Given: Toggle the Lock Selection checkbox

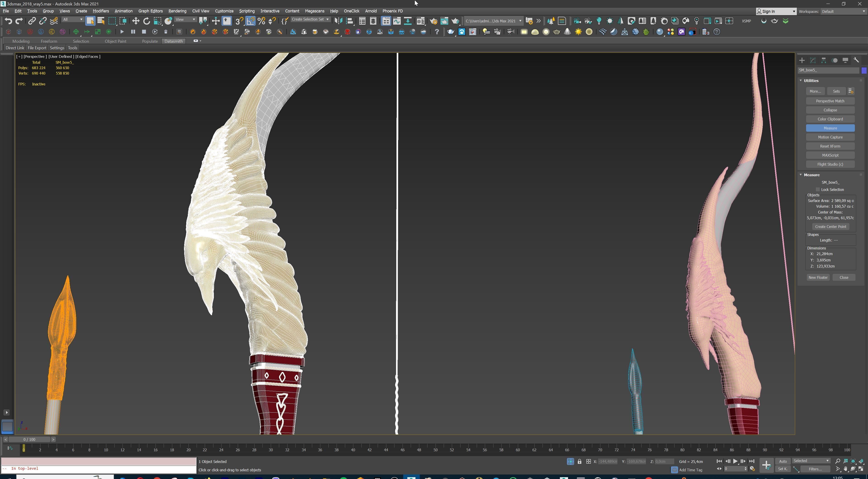Looking at the screenshot, I should 818,189.
